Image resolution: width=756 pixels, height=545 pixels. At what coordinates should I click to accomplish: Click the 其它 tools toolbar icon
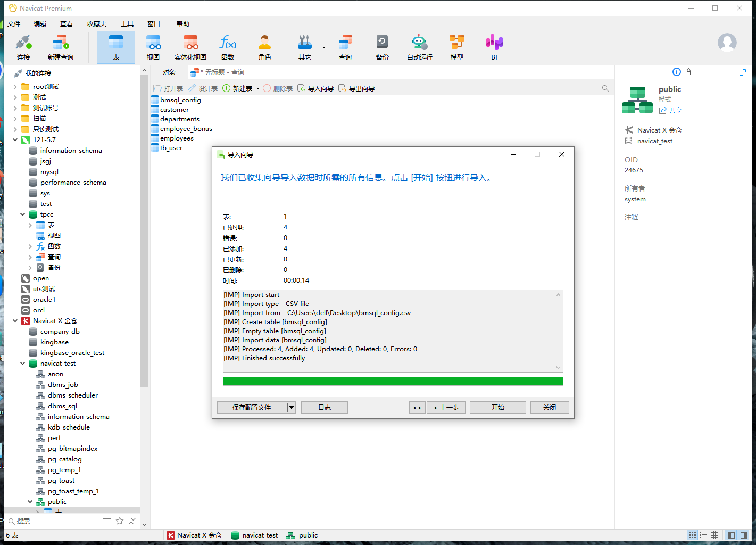point(305,48)
